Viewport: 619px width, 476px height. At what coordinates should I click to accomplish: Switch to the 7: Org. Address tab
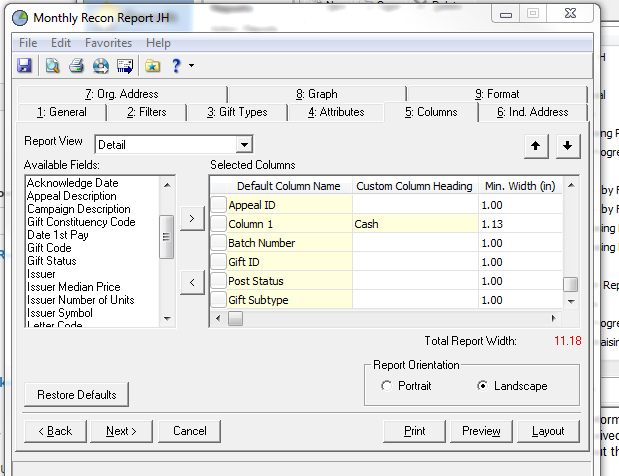(122, 94)
